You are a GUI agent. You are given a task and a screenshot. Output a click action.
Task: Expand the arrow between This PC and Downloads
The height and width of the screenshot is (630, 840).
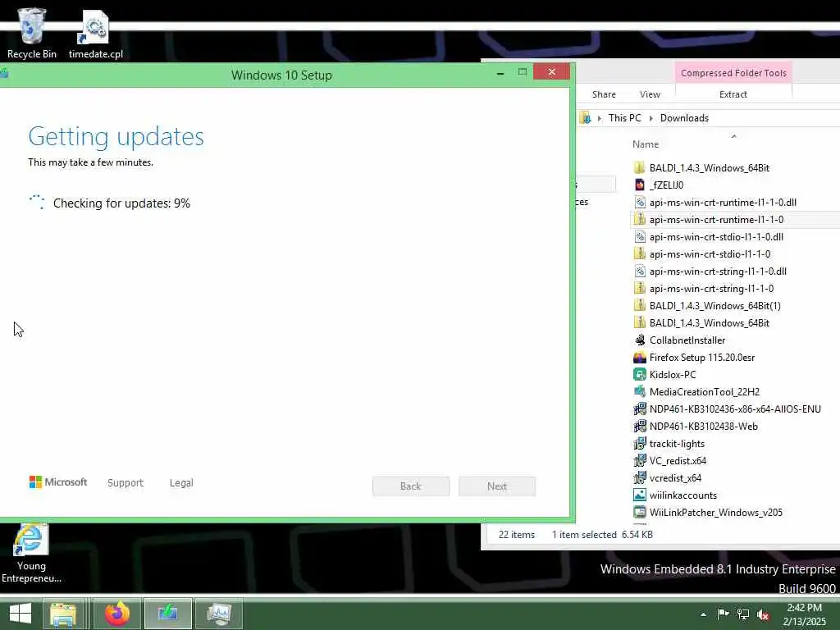click(651, 118)
